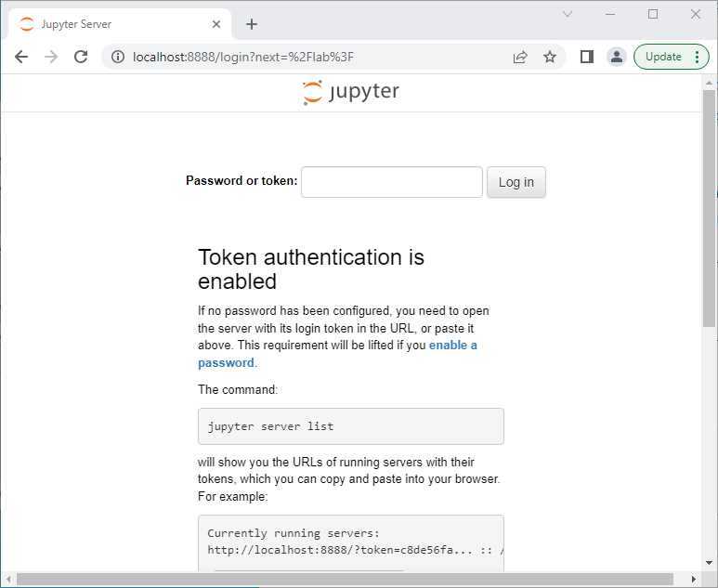Click the Jupyter logo in header
The width and height of the screenshot is (718, 588).
(x=351, y=92)
